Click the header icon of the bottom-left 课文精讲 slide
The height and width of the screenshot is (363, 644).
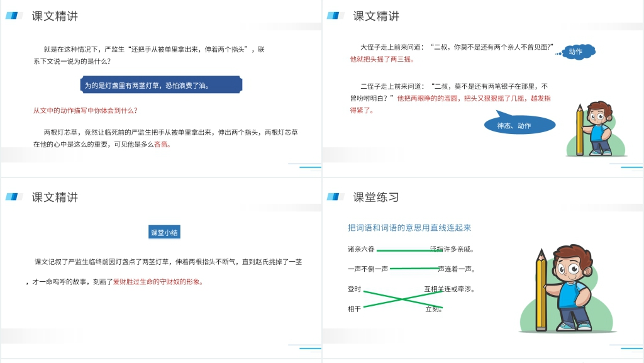13,196
